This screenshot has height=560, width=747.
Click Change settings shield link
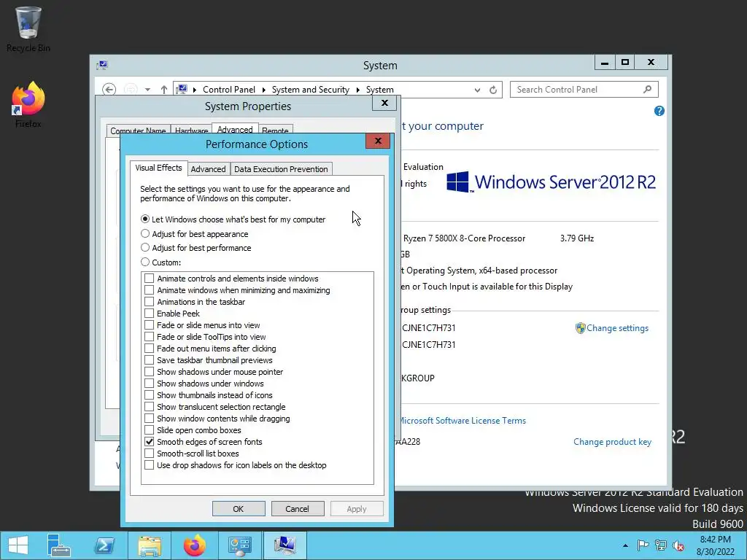(x=612, y=328)
